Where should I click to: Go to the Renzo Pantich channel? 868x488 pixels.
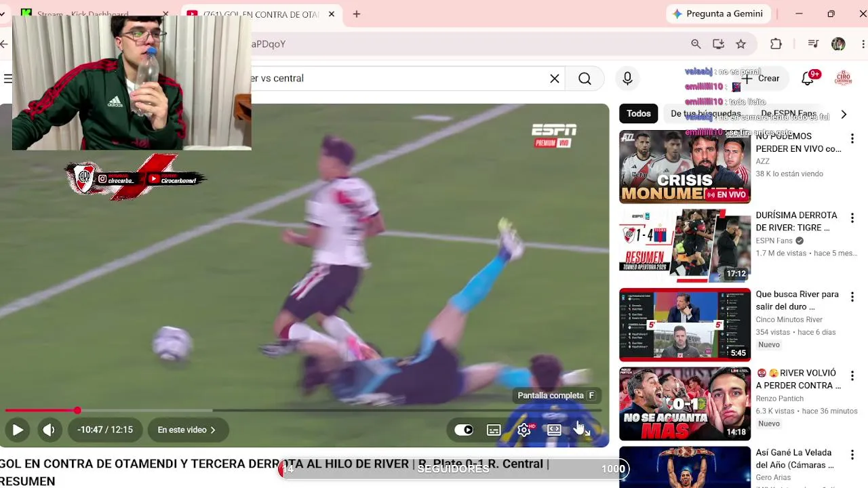pyautogui.click(x=780, y=399)
